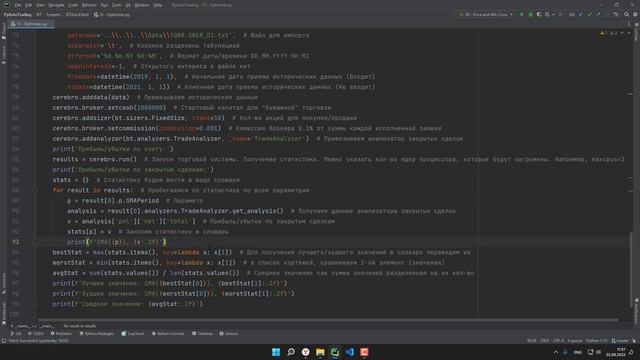Open the File menu
Image resolution: width=640 pixels, height=360 pixels.
point(18,5)
